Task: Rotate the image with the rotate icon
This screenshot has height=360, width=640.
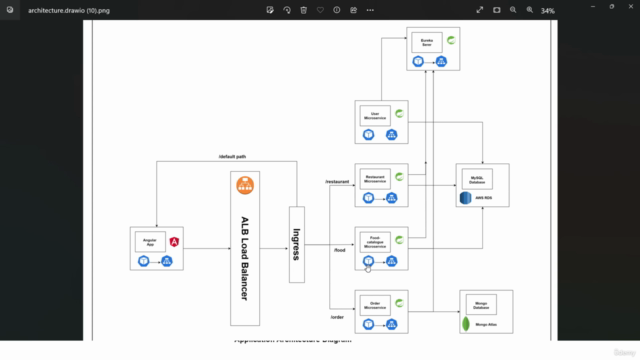Action: point(287,10)
